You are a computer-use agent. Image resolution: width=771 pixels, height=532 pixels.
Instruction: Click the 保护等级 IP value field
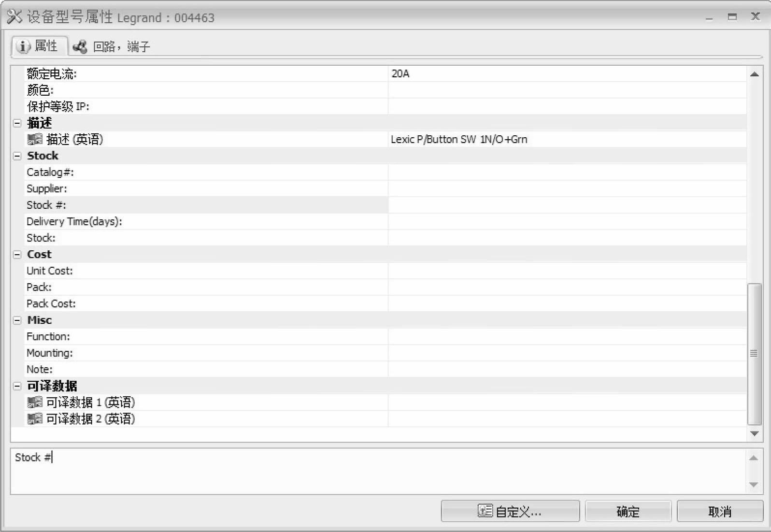click(567, 106)
